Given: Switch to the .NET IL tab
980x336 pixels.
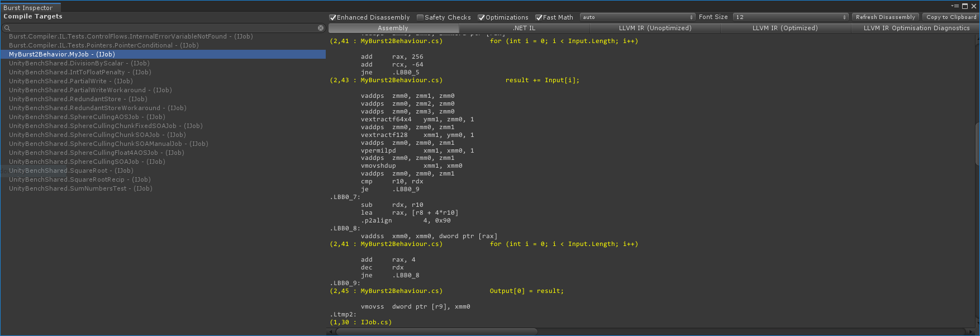Looking at the screenshot, I should click(x=524, y=28).
